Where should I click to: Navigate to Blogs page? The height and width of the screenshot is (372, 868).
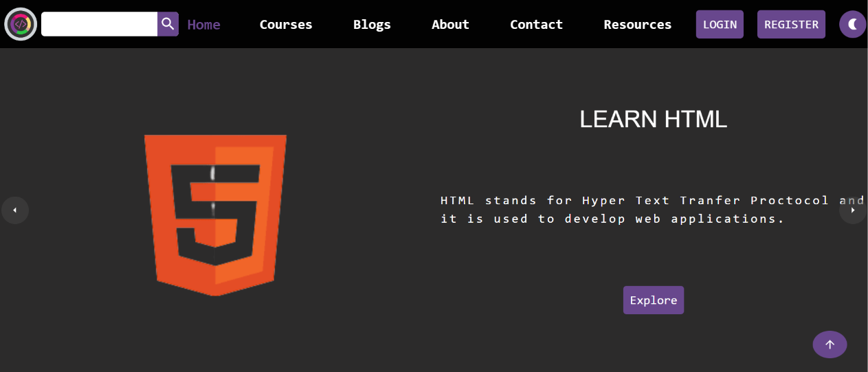(372, 25)
